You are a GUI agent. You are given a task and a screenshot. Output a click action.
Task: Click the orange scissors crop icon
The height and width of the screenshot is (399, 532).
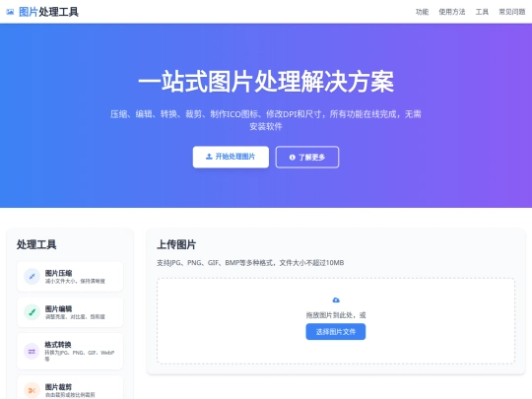(32, 390)
